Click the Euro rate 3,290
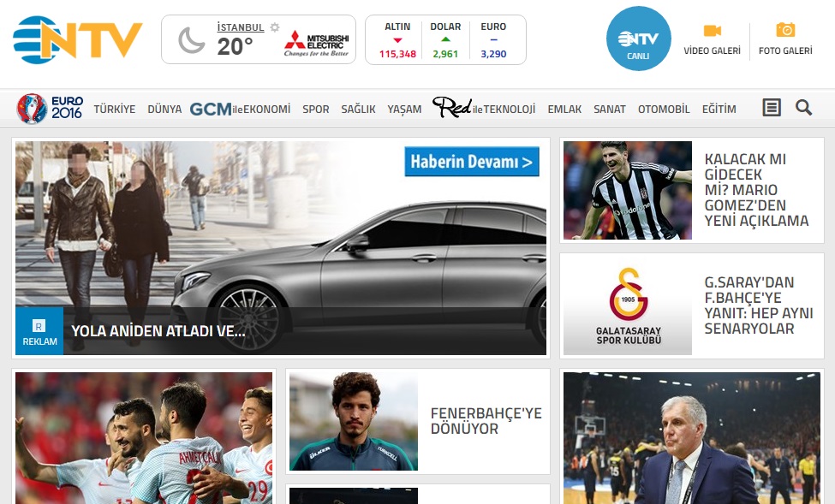 click(493, 54)
